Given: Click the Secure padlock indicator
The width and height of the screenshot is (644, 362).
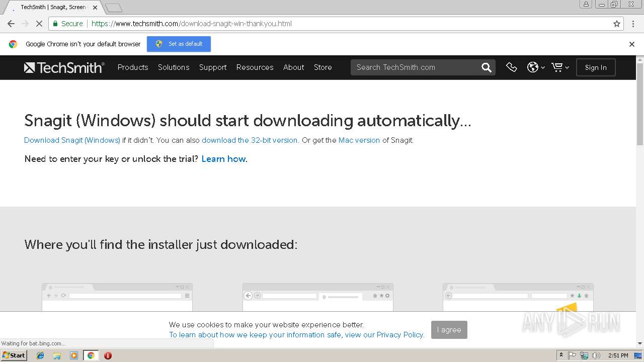Looking at the screenshot, I should point(67,24).
